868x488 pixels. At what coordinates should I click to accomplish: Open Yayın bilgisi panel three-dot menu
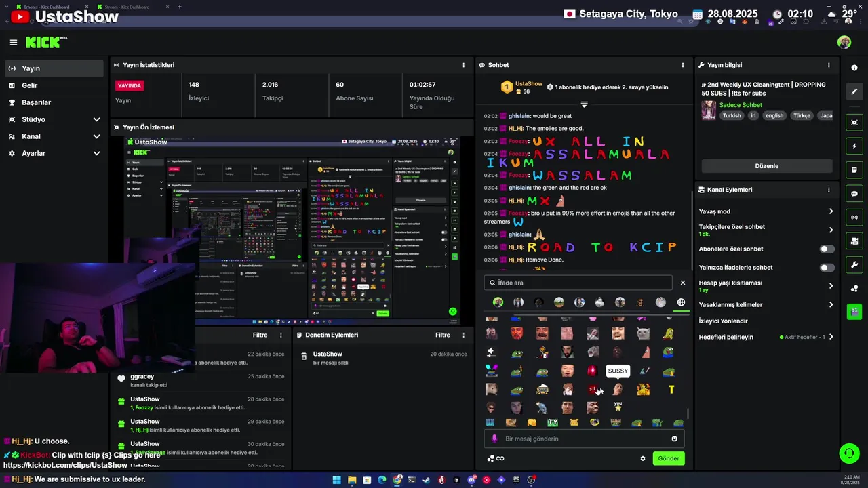[829, 65]
